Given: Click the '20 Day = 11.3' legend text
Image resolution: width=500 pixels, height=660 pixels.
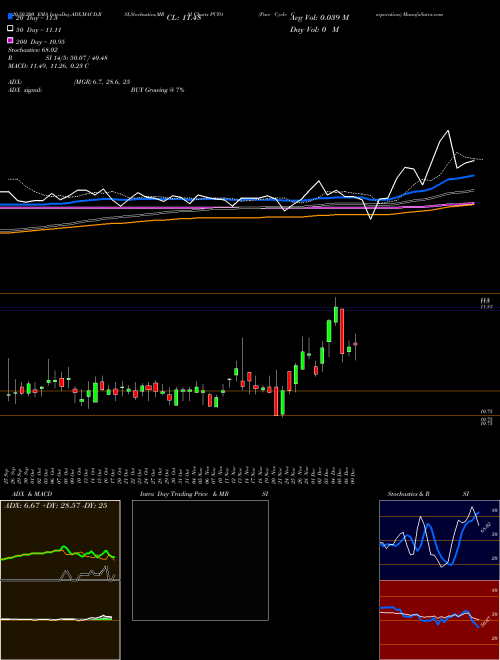Looking at the screenshot, I should (36, 18).
